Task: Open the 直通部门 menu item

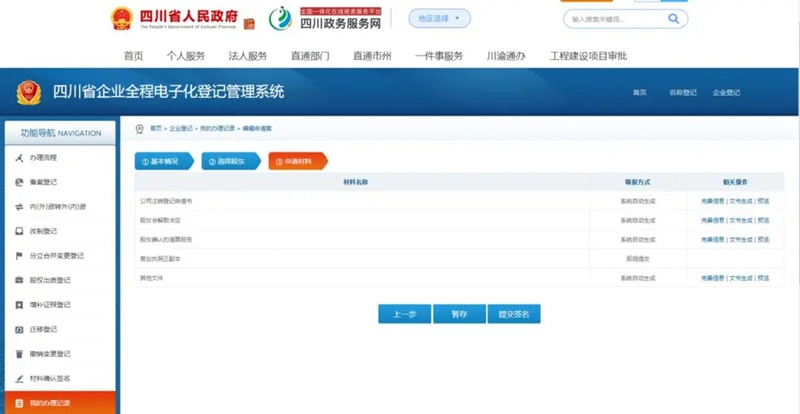Action: pyautogui.click(x=310, y=56)
